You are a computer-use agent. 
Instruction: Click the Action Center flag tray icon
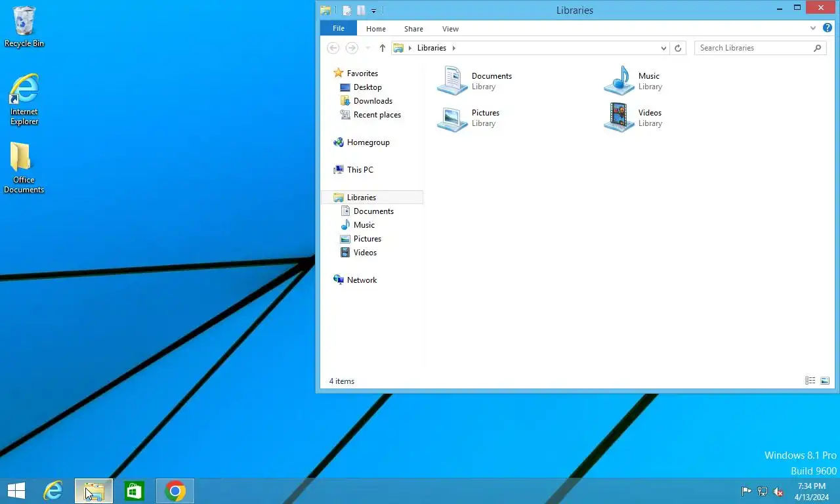[x=746, y=492]
